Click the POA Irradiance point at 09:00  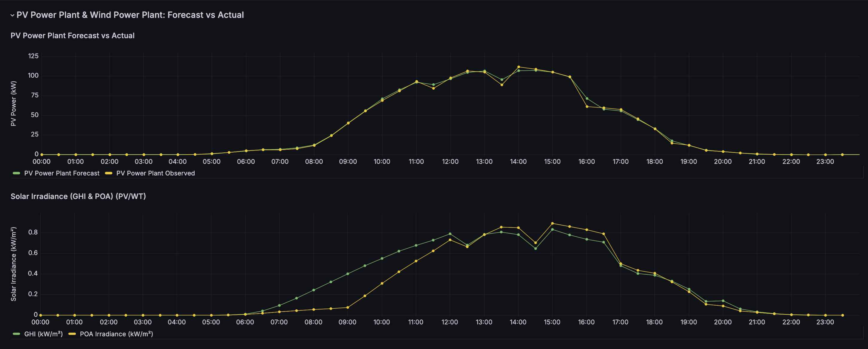pyautogui.click(x=348, y=307)
